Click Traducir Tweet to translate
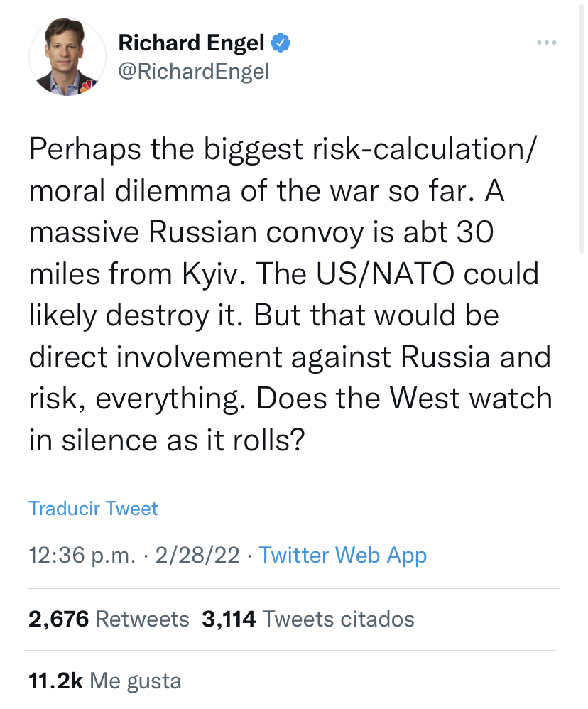 [93, 508]
